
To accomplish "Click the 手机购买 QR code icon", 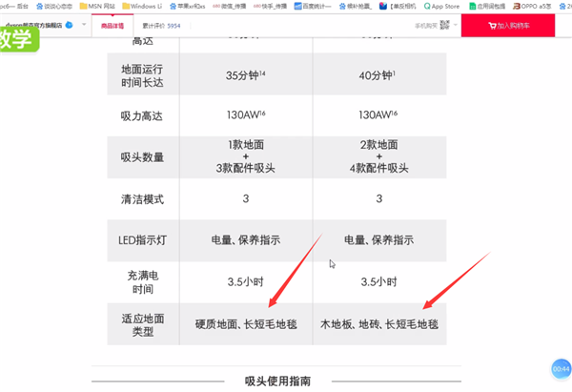I will [444, 25].
